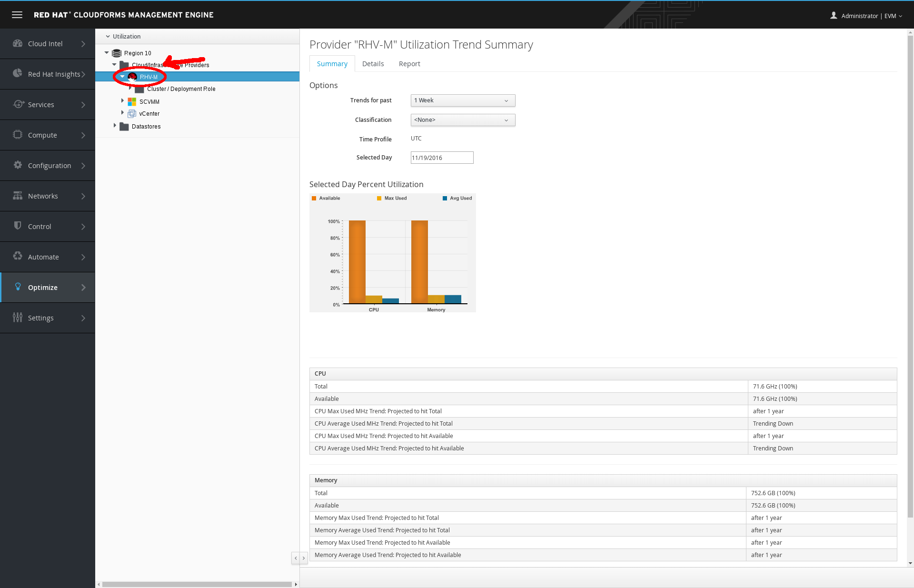Click the Datastores folder icon
The image size is (914, 588).
(124, 126)
